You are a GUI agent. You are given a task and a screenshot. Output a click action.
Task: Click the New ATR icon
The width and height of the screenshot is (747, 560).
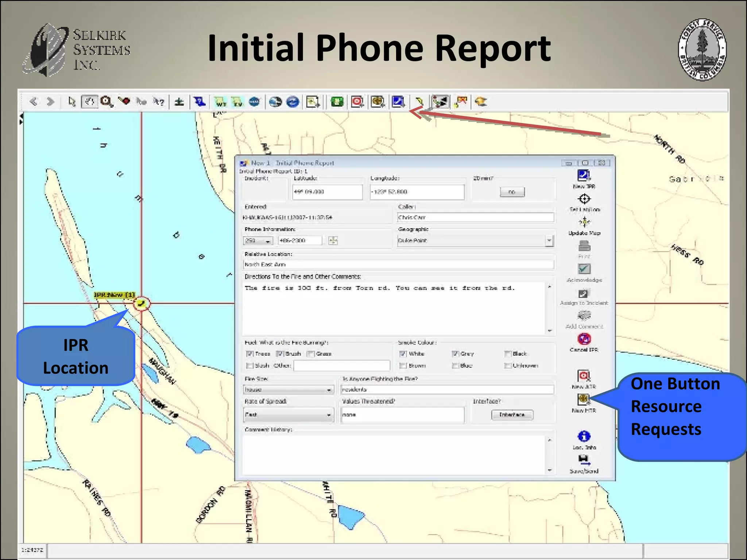pyautogui.click(x=584, y=376)
